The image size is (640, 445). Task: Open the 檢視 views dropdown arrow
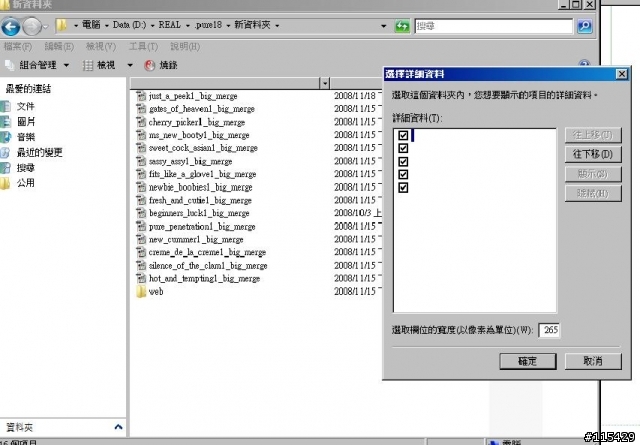pos(130,65)
